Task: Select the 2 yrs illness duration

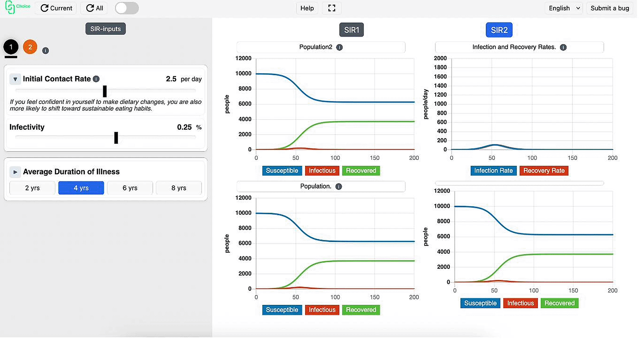Action: click(32, 188)
